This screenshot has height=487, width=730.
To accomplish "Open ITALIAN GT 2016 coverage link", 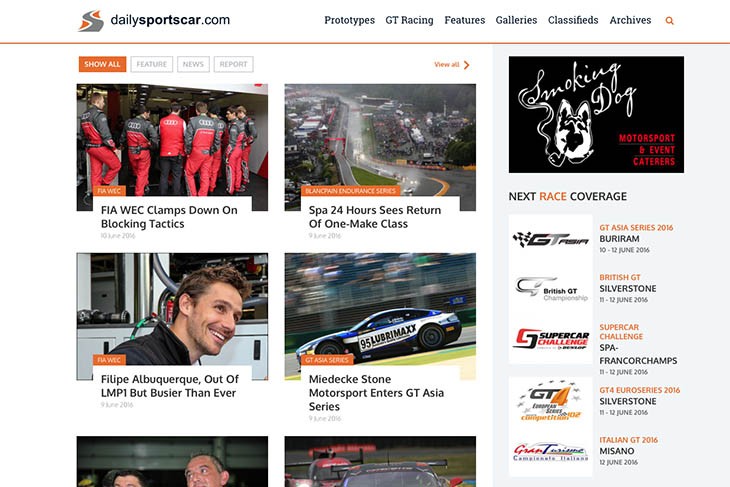I will (x=629, y=440).
